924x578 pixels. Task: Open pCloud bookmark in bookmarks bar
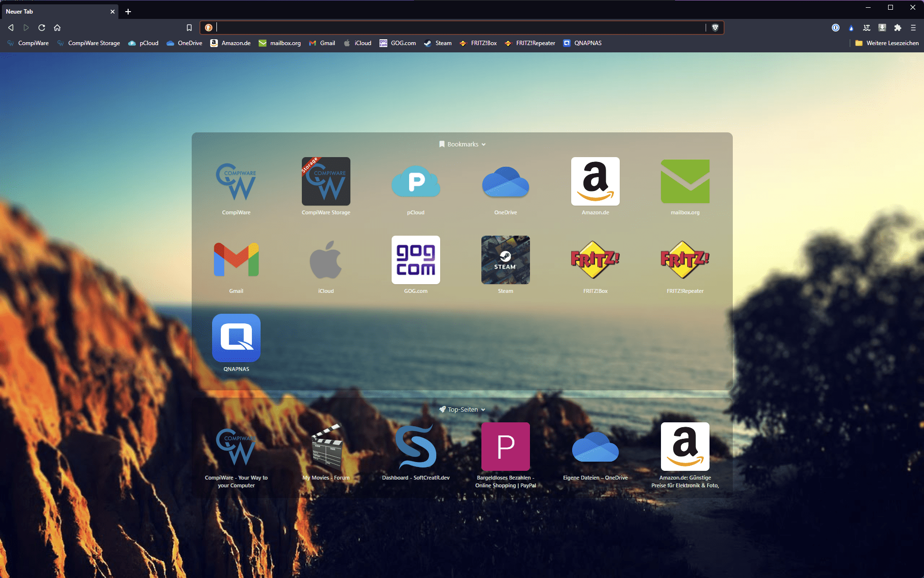coord(143,43)
